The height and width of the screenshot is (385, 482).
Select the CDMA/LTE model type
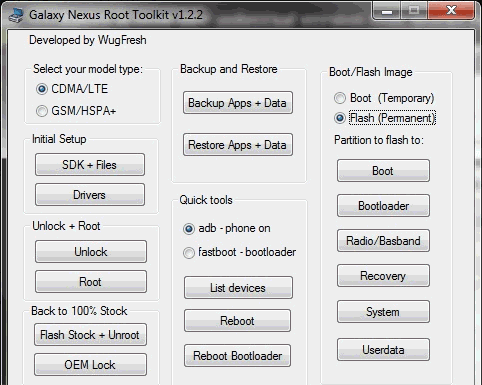click(x=72, y=89)
